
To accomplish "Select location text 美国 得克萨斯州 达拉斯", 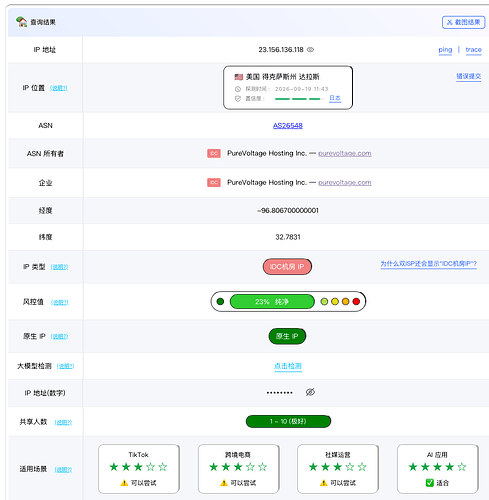I will (x=282, y=77).
